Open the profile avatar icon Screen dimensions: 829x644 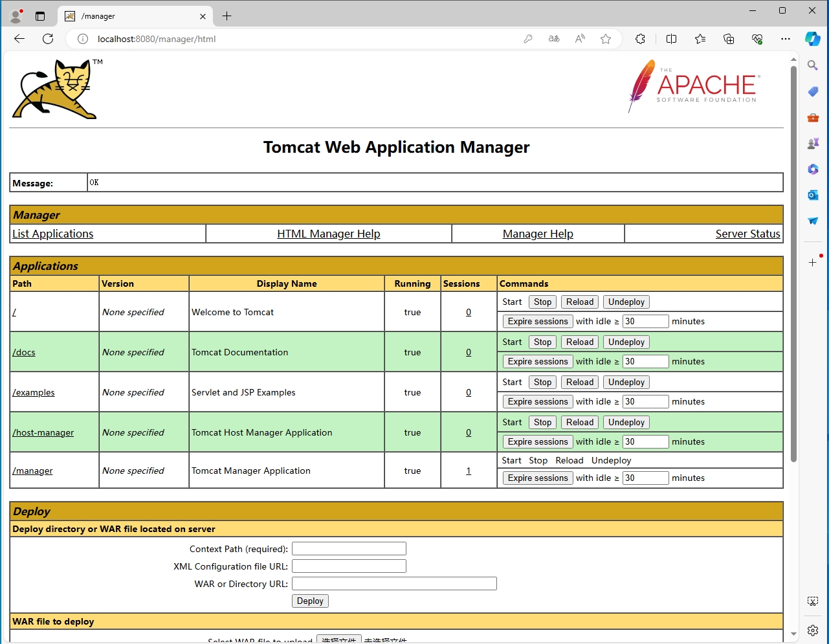coord(16,16)
